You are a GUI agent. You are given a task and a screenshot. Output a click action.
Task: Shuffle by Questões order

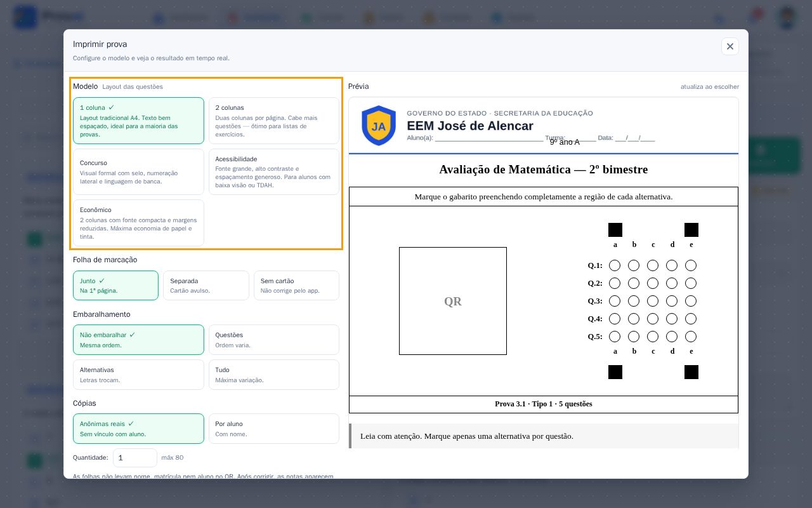pos(273,340)
